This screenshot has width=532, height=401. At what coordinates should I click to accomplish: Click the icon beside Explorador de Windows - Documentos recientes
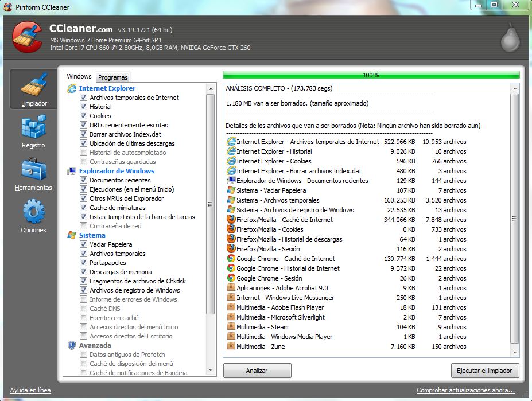click(231, 181)
